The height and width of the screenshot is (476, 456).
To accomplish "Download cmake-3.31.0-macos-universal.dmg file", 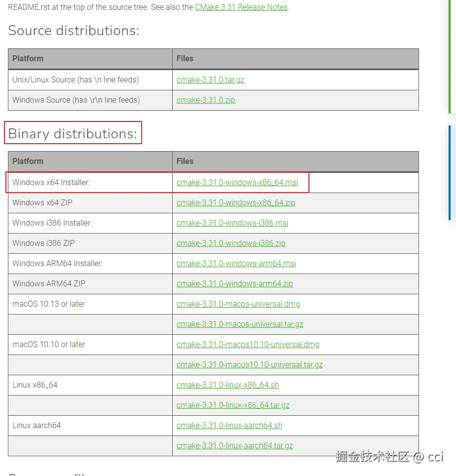I will 238,304.
